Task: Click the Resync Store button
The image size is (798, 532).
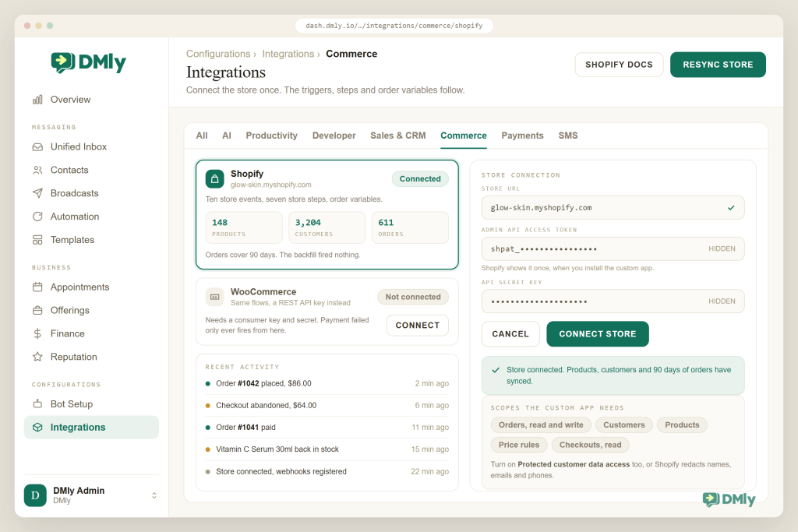Action: click(718, 65)
